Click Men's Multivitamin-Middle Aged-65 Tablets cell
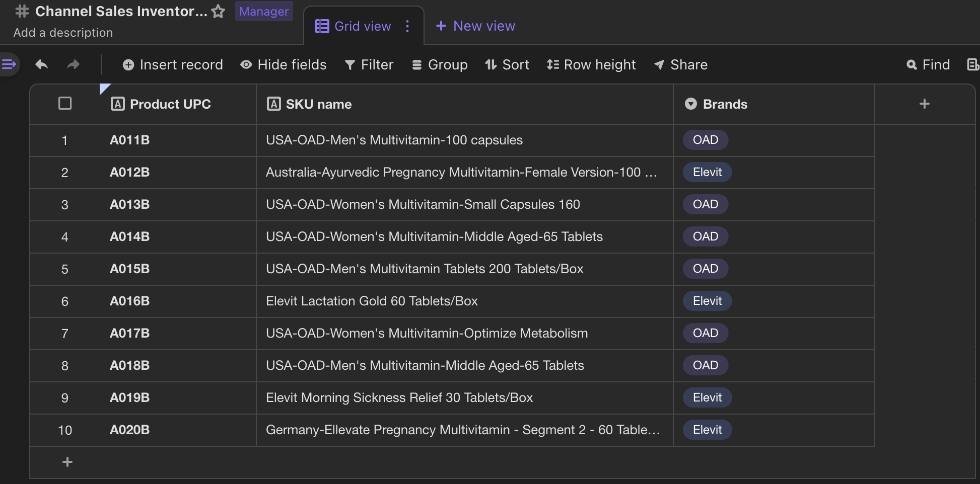 point(465,366)
